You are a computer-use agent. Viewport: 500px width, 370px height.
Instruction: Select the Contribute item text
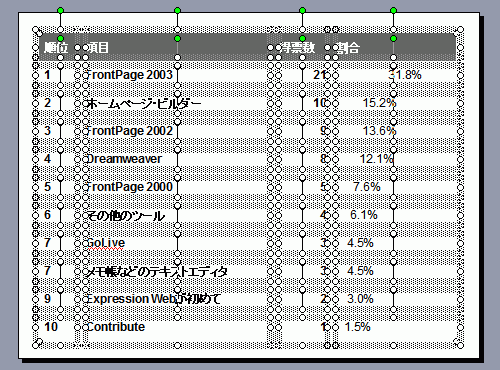point(116,327)
